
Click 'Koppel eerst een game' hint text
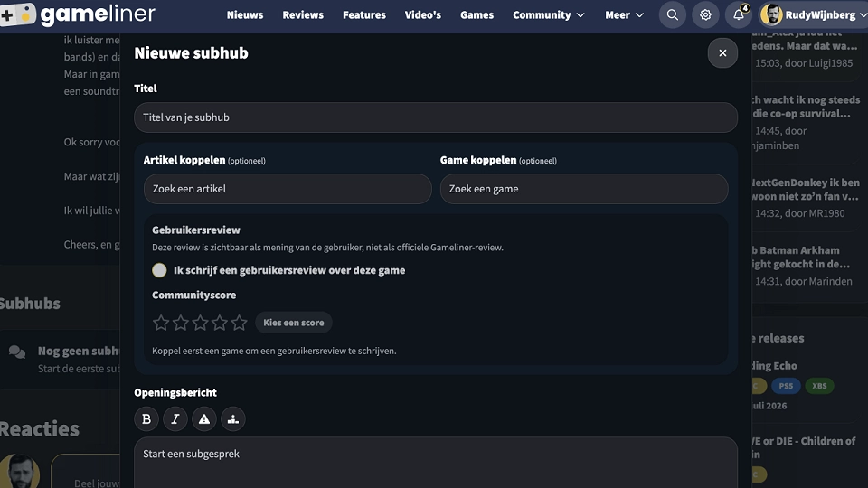pyautogui.click(x=274, y=351)
